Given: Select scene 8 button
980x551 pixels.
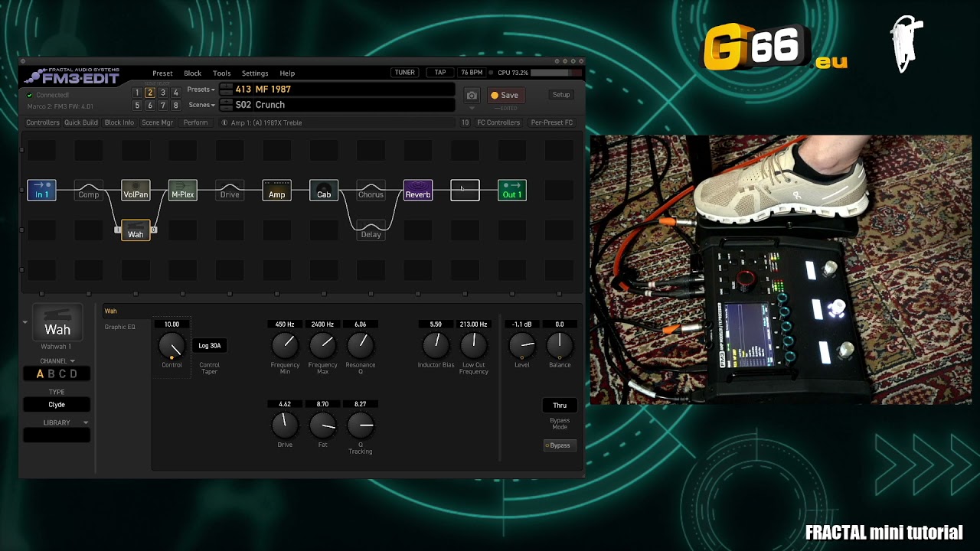Looking at the screenshot, I should [x=175, y=106].
